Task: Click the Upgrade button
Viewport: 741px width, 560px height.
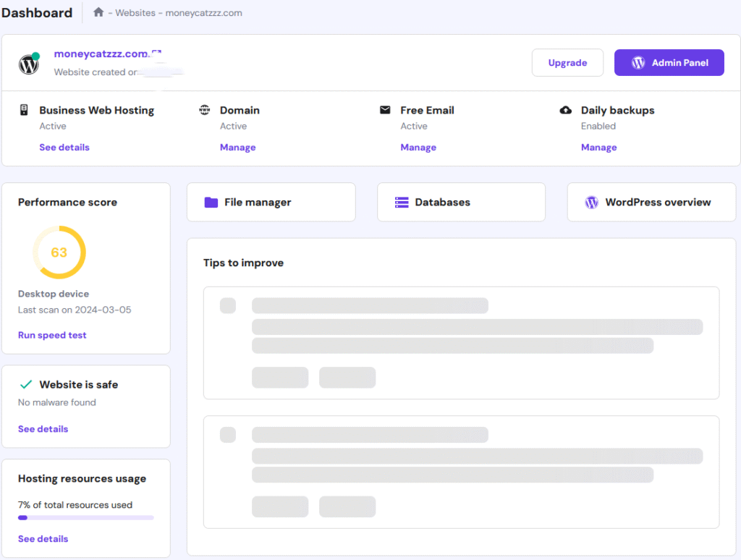Action: click(567, 63)
